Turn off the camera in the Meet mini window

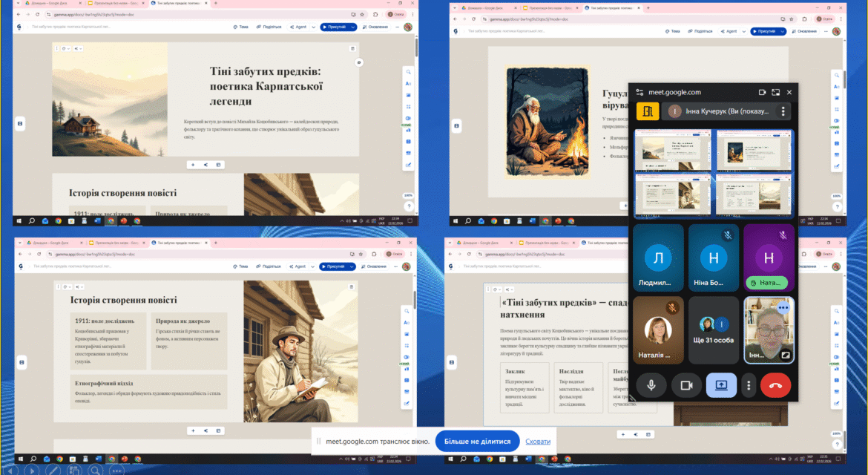click(686, 385)
